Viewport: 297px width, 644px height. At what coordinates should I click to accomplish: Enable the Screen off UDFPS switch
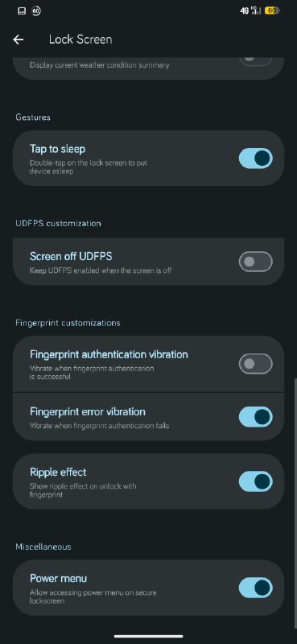(255, 262)
